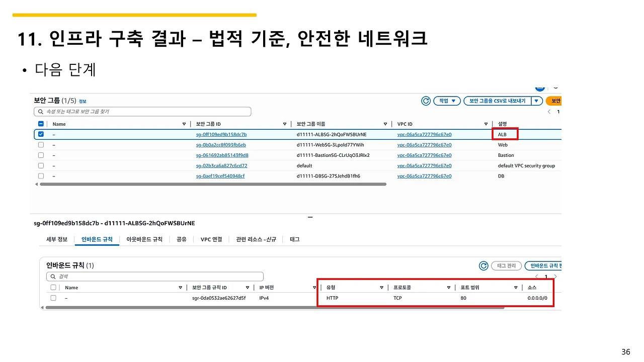The image size is (644, 362).
Task: Toggle the select-all checkbox in header row
Action: (41, 124)
